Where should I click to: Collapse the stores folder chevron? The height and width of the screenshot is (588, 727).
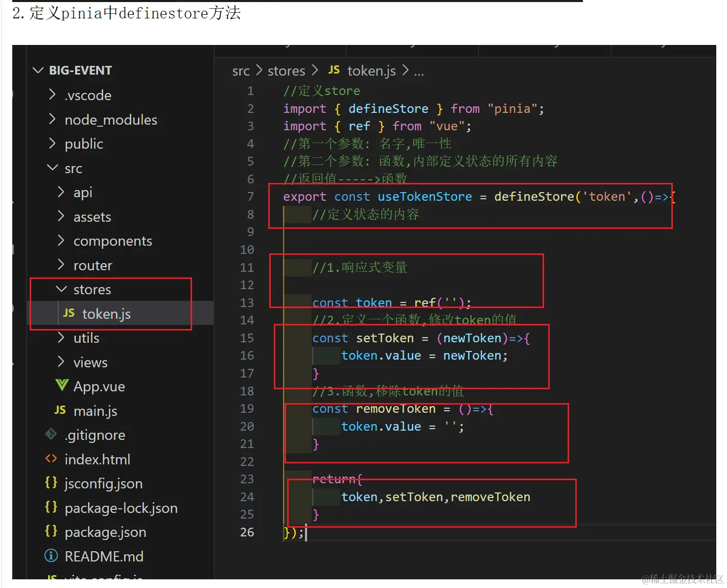[x=61, y=289]
